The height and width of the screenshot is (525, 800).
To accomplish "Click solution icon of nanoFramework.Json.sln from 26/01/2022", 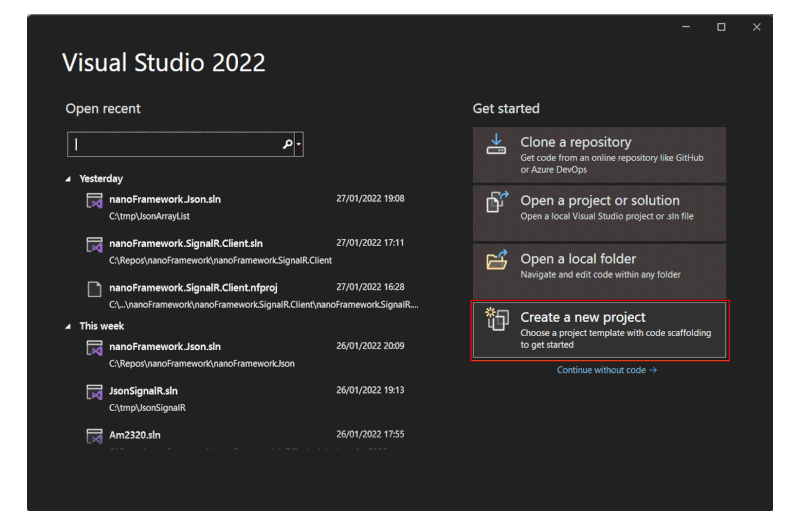I will tap(94, 348).
